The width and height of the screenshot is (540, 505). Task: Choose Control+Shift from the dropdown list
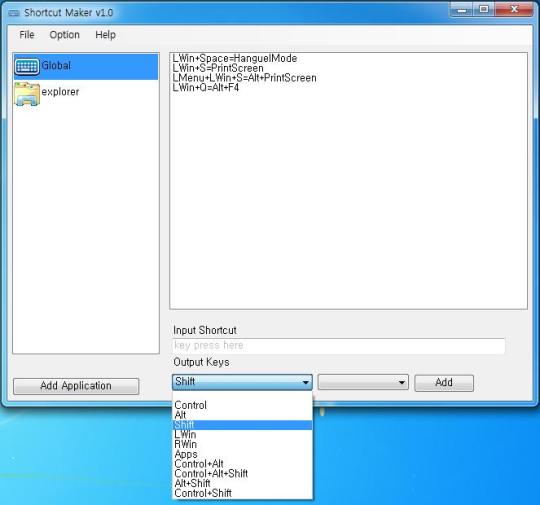[x=242, y=493]
